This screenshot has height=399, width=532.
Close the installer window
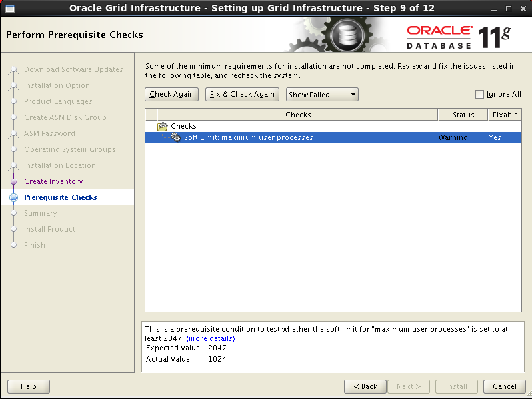point(523,9)
